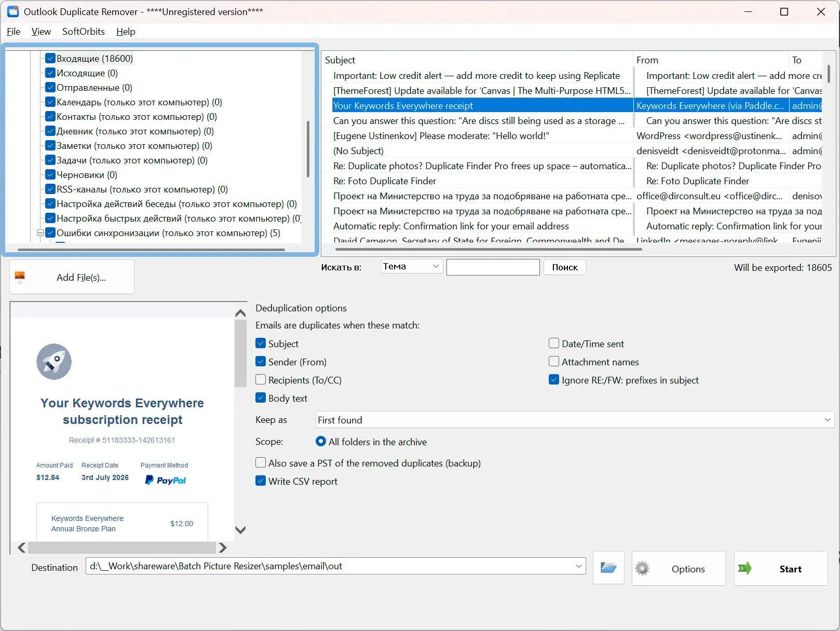The width and height of the screenshot is (840, 631).
Task: Open the Keep as First found dropdown
Action: click(x=575, y=420)
